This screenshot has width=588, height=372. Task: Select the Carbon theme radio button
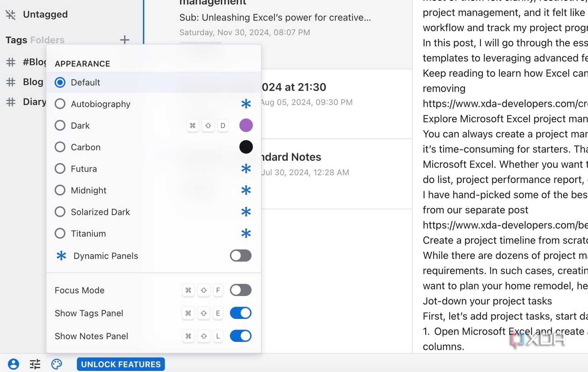(x=60, y=147)
